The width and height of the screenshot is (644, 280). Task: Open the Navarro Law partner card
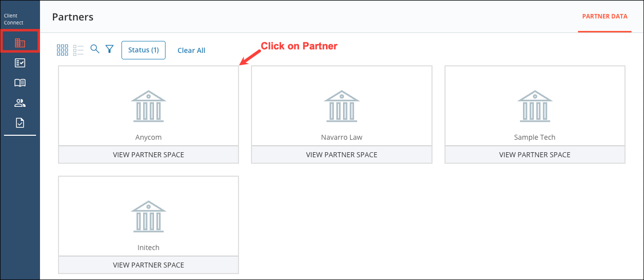click(x=341, y=106)
